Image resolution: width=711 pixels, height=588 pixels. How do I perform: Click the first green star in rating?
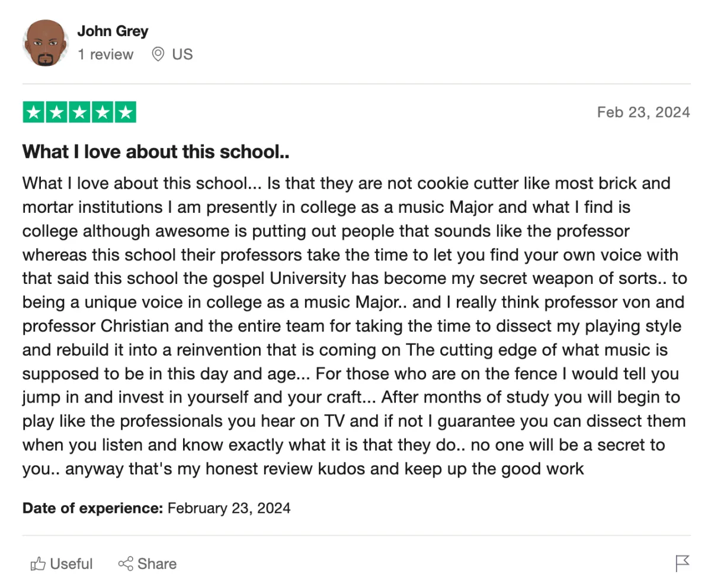coord(34,113)
